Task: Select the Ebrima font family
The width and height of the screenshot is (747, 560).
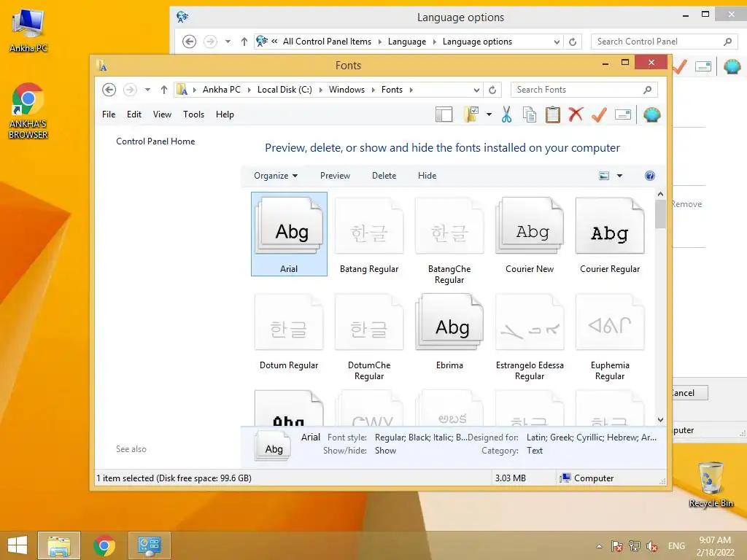Action: [449, 330]
